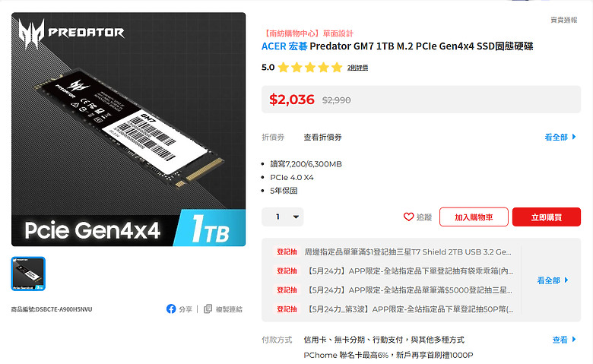Click 查看折價券 to view coupons
The width and height of the screenshot is (593, 364).
(x=322, y=138)
